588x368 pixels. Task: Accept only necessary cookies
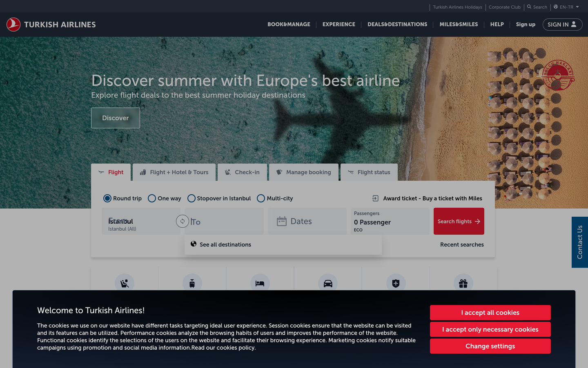490,330
